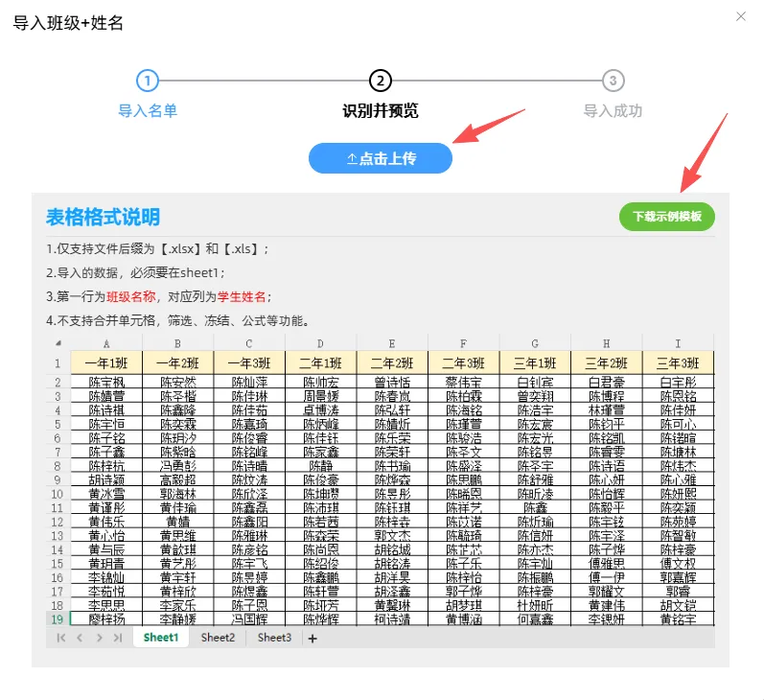Screen dimensions: 764x700
Task: Switch to the Sheet2 tab
Action: pyautogui.click(x=218, y=637)
